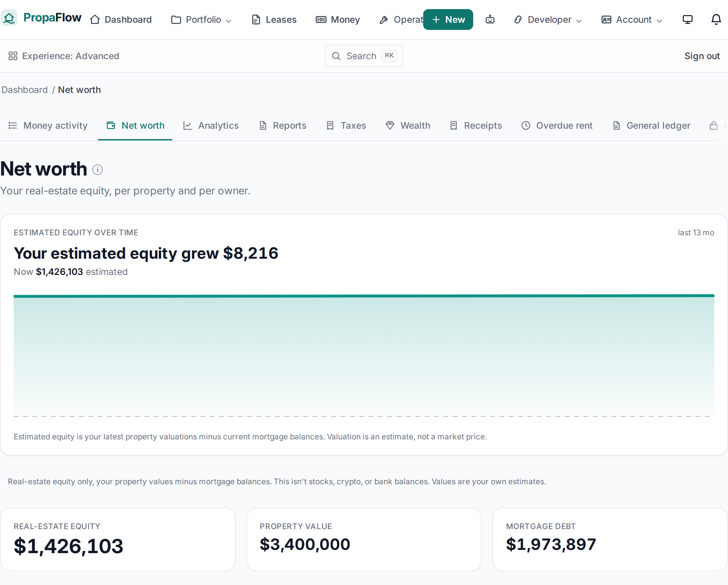This screenshot has width=728, height=585.
Task: Switch to the Analytics tab
Action: coord(211,125)
